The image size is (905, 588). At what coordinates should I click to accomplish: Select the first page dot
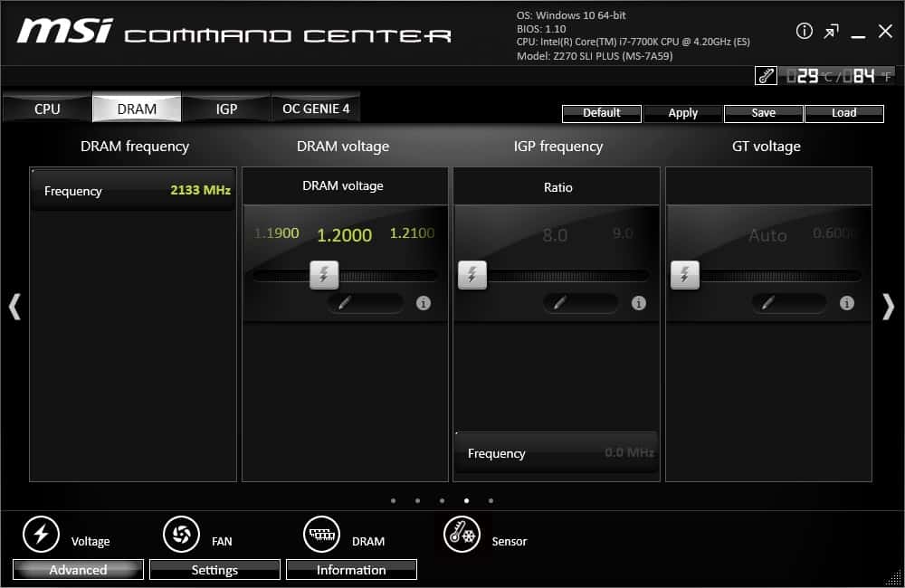tap(393, 501)
